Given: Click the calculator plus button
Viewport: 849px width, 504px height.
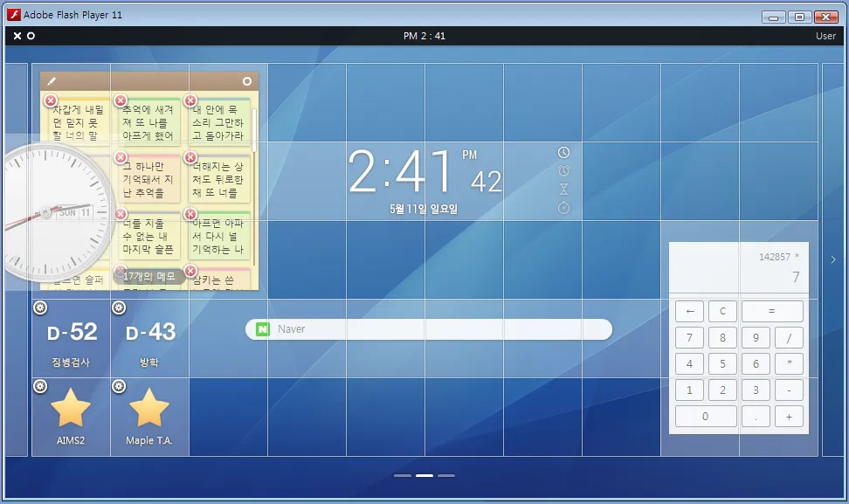Looking at the screenshot, I should click(789, 417).
